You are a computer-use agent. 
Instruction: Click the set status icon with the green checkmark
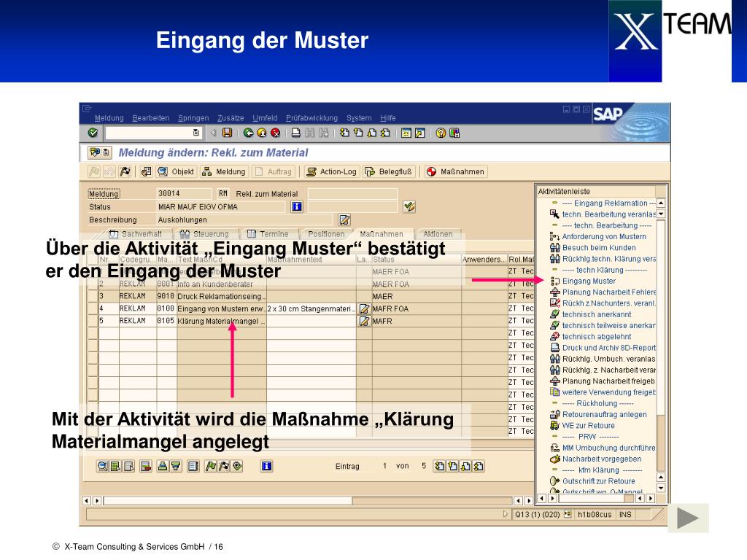point(409,206)
